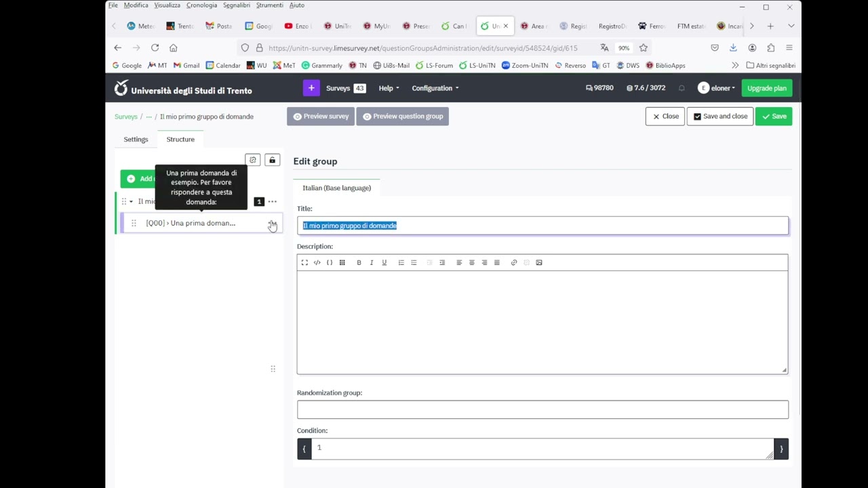868x488 pixels.
Task: Open the Configuration dropdown
Action: 435,88
